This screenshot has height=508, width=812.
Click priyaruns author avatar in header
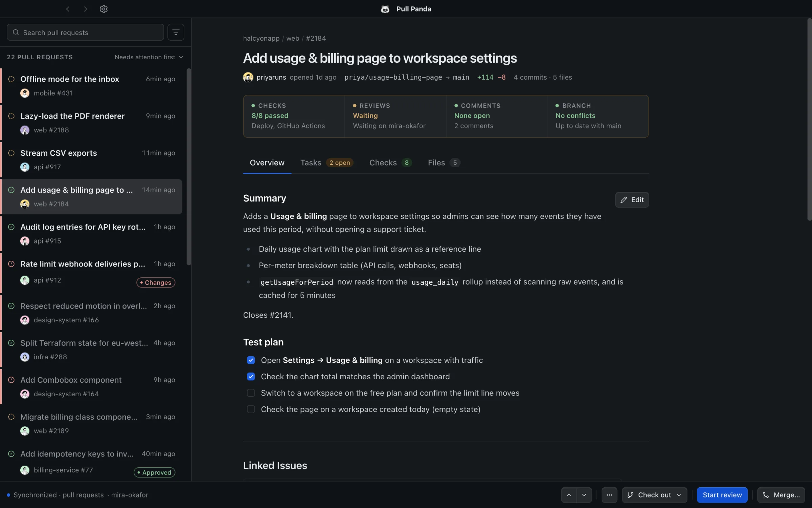pyautogui.click(x=248, y=77)
